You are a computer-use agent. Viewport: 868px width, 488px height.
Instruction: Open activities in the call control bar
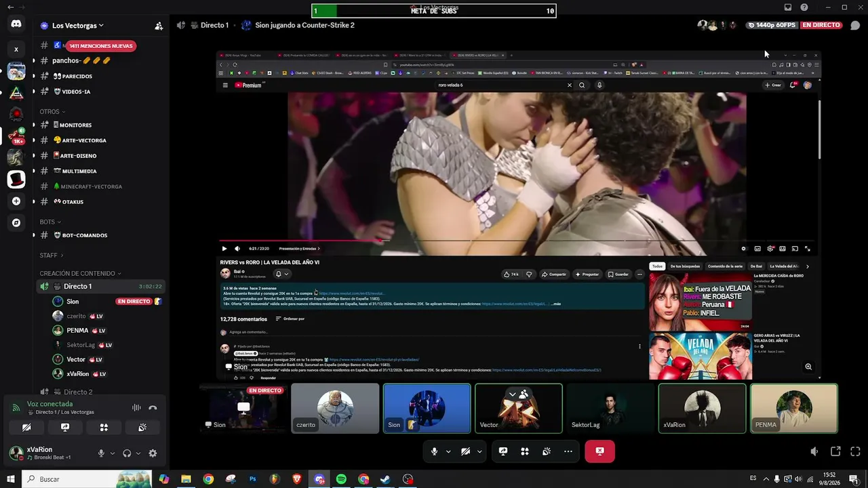pyautogui.click(x=525, y=451)
